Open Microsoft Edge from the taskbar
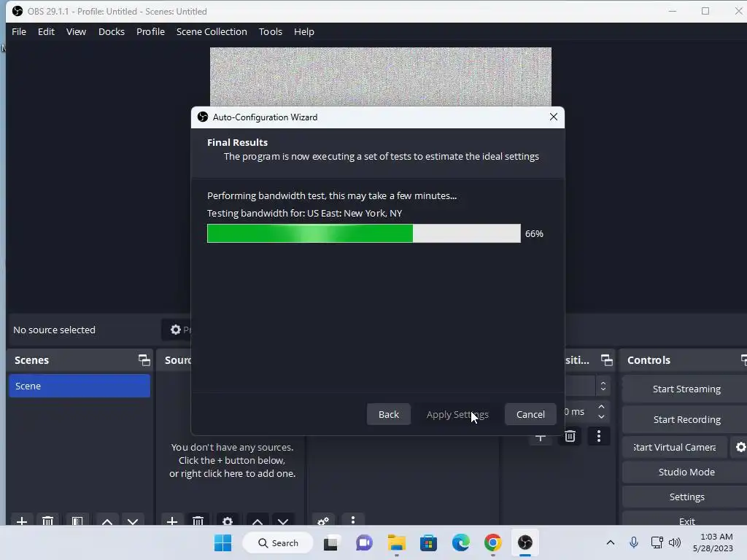 pos(461,542)
